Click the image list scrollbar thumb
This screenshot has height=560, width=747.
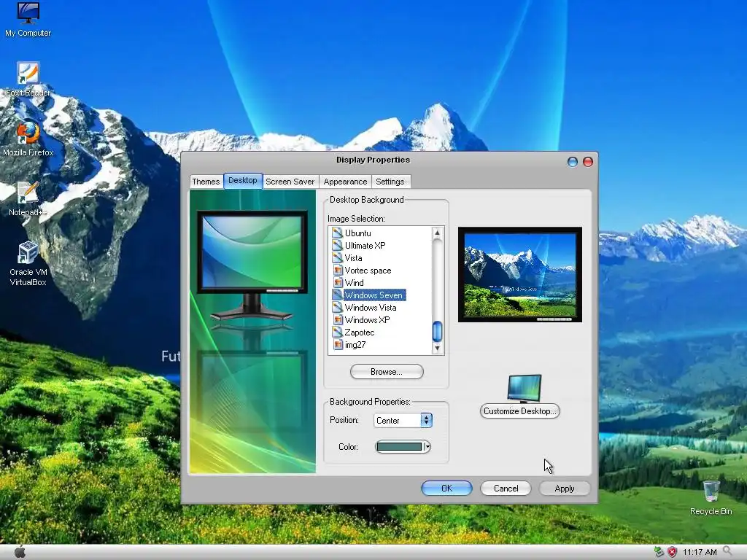[x=437, y=332]
